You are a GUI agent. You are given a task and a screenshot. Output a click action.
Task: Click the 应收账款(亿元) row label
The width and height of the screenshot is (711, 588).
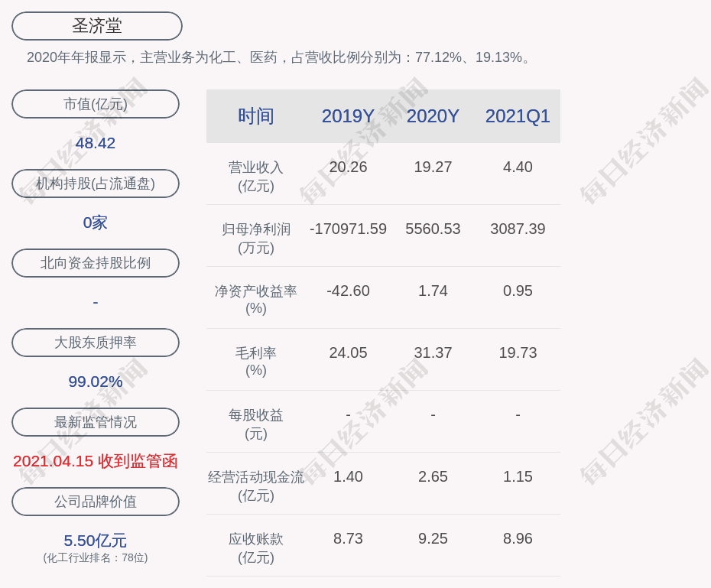[256, 548]
